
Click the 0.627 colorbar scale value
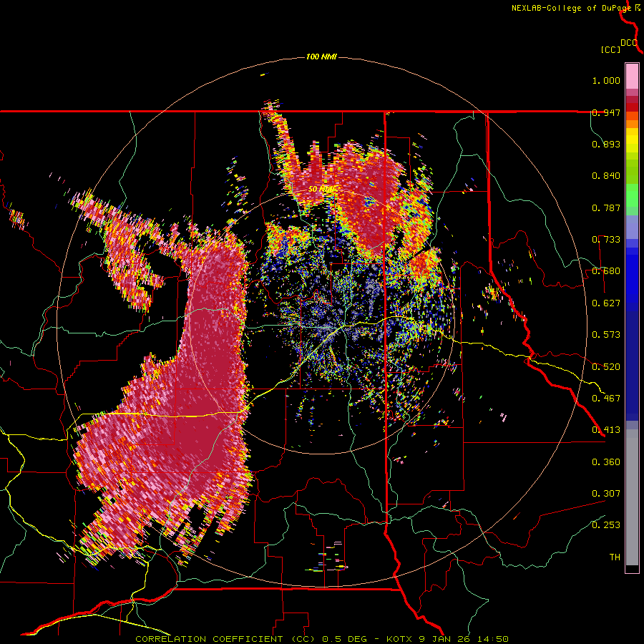(606, 303)
